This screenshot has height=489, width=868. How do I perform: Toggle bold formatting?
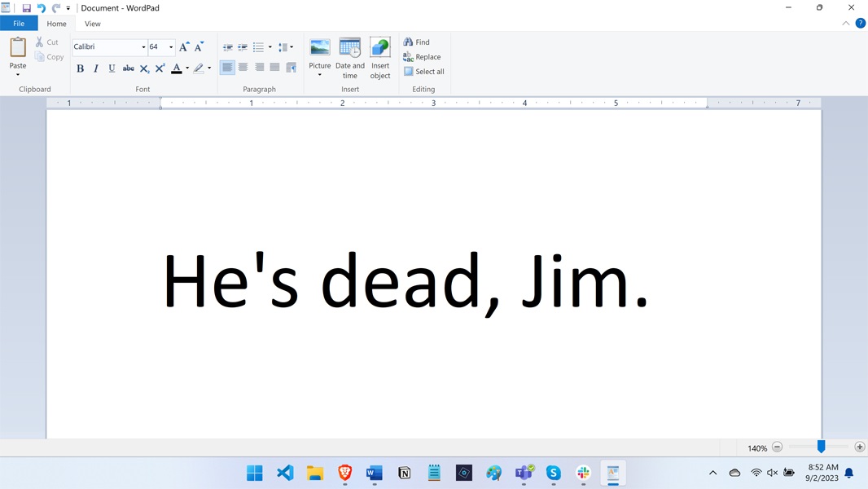pyautogui.click(x=80, y=68)
